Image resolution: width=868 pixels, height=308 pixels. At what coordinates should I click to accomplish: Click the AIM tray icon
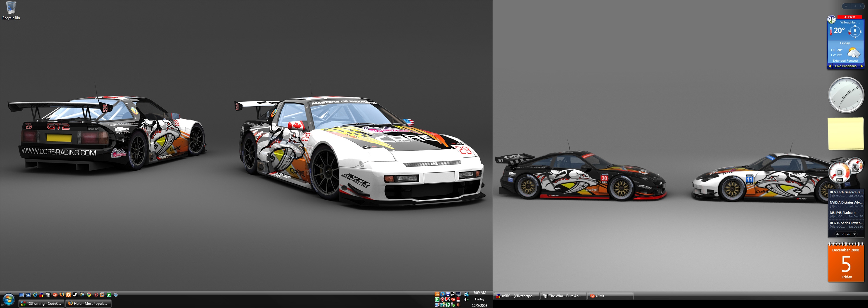tap(453, 299)
